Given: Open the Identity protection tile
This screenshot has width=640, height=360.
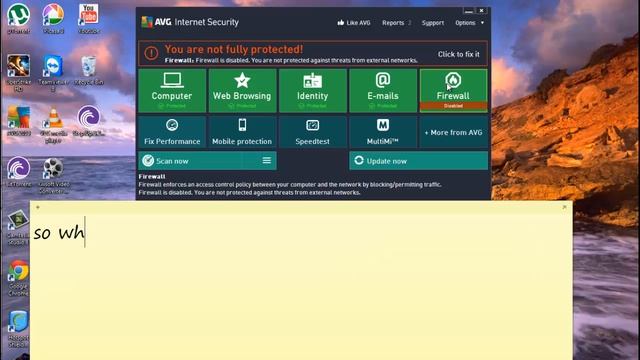Looking at the screenshot, I should coord(313,90).
